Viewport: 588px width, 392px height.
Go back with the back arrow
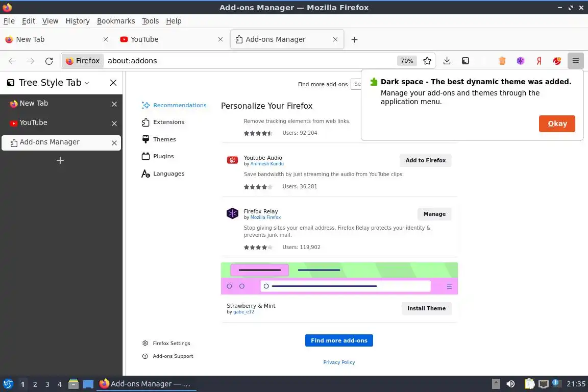tap(12, 61)
